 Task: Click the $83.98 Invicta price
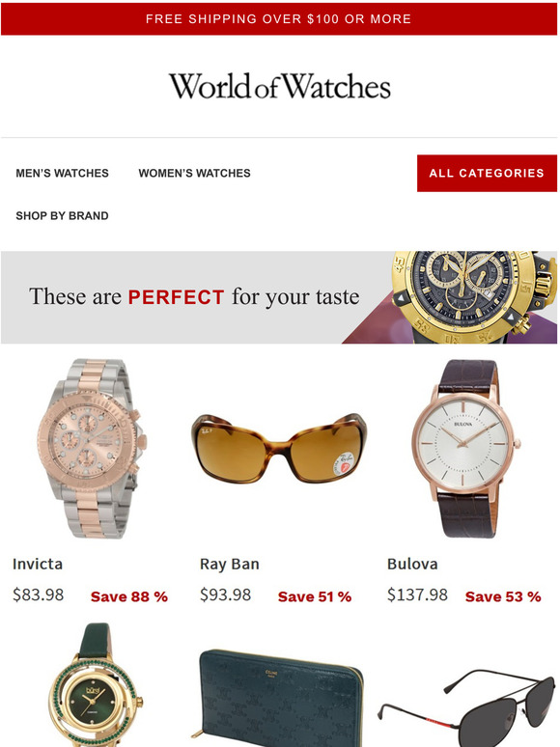click(x=38, y=595)
